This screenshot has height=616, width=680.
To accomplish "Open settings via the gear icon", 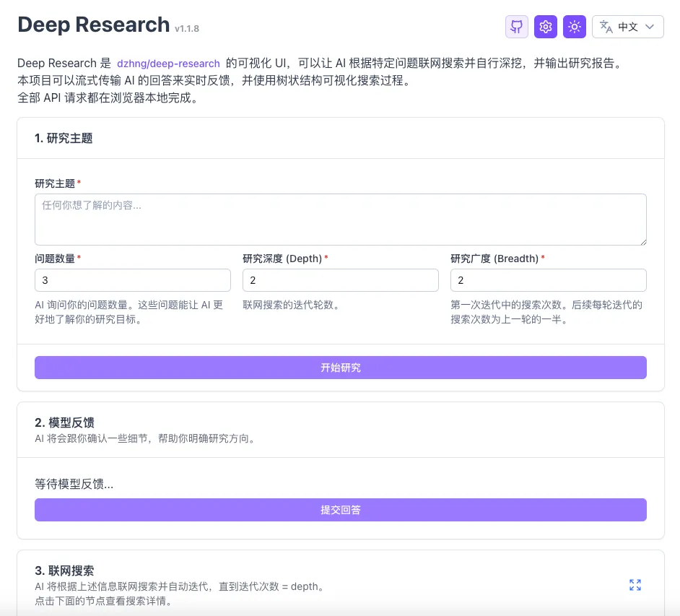I will pos(546,27).
